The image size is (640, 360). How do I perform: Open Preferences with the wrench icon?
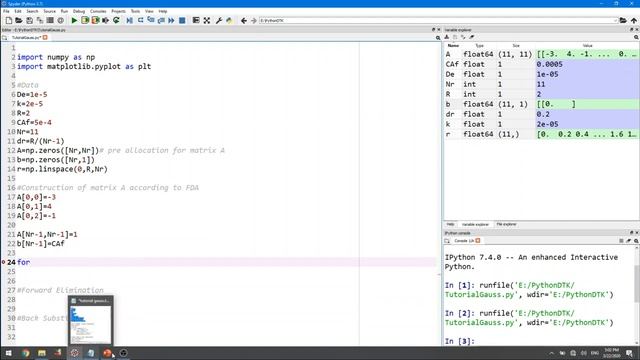[x=219, y=20]
